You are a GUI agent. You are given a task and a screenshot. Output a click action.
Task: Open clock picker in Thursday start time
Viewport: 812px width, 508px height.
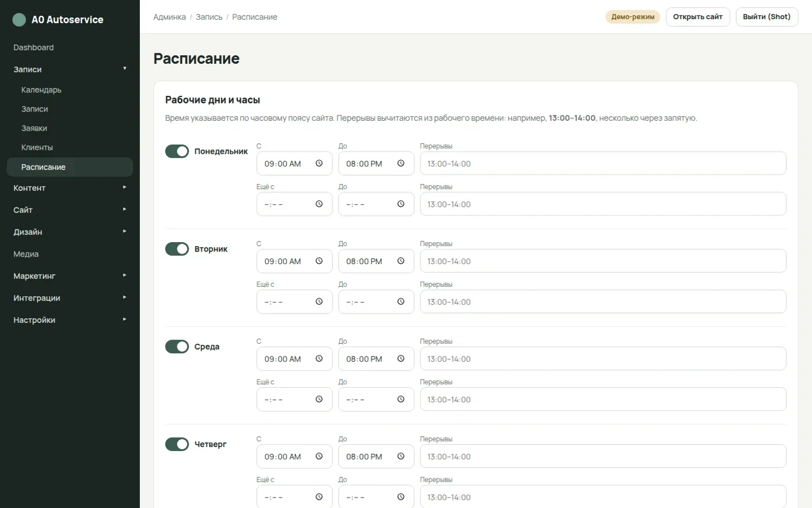(319, 456)
